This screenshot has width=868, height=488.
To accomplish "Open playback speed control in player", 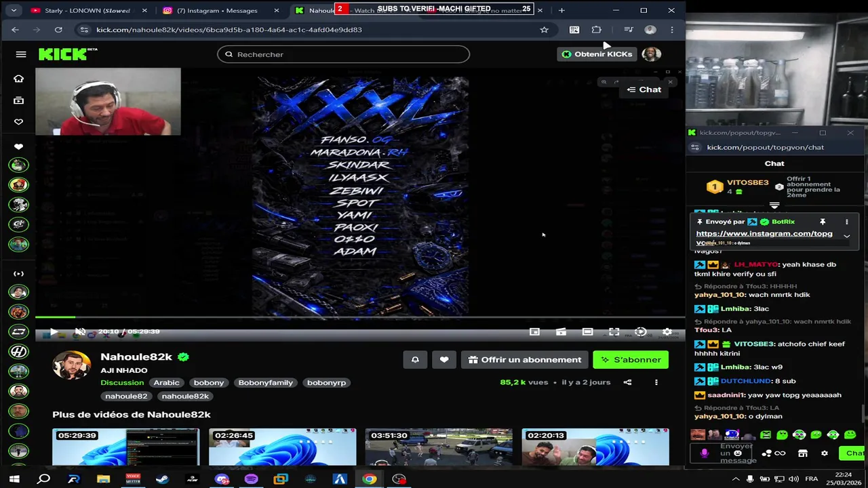I will 641,332.
